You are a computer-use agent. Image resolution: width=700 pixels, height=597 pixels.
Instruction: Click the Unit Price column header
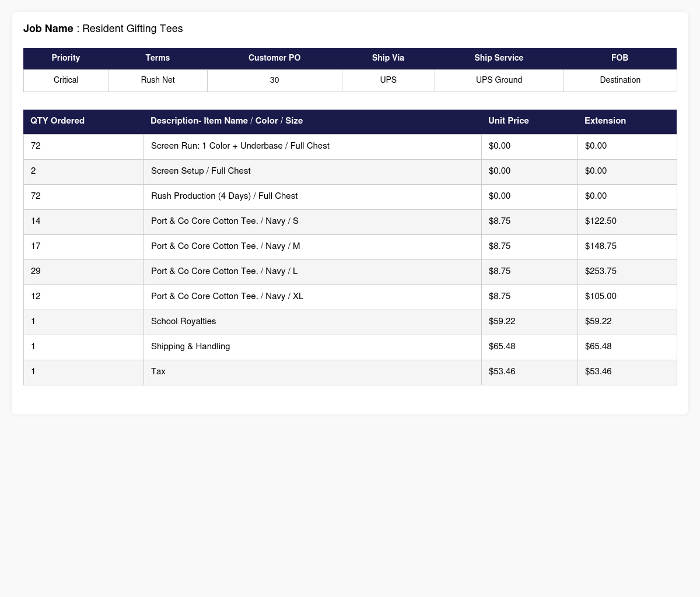point(529,121)
